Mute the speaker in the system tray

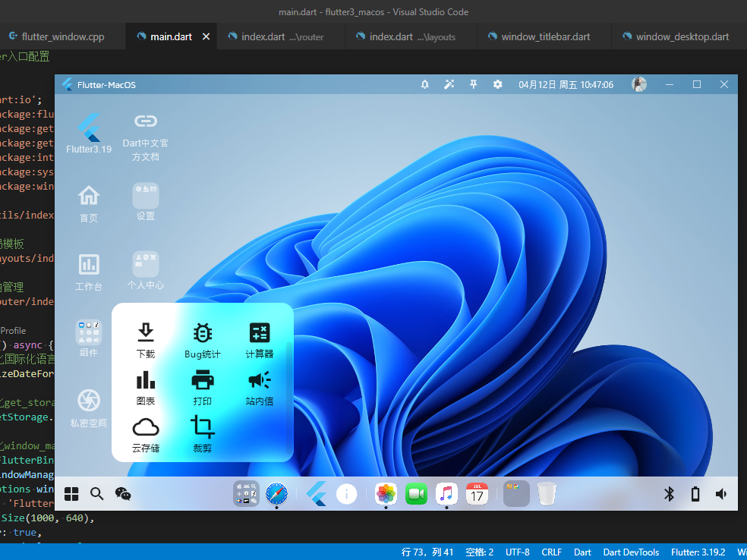click(x=720, y=494)
